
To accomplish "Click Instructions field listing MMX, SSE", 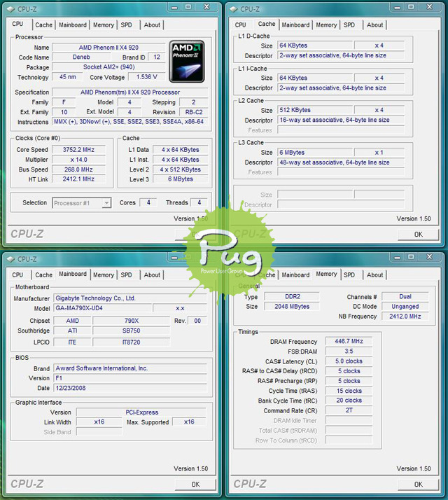I will coord(129,121).
